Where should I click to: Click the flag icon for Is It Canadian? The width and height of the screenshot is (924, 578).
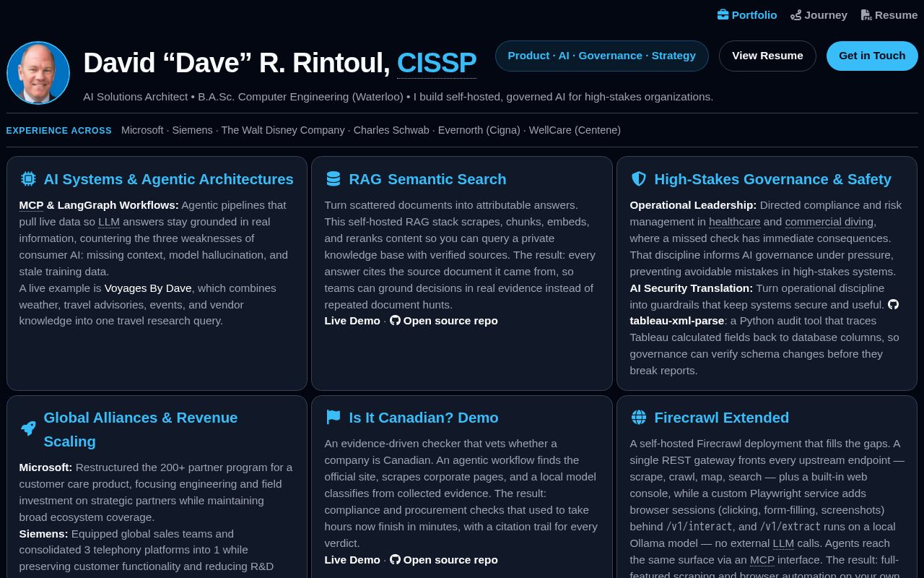[333, 418]
